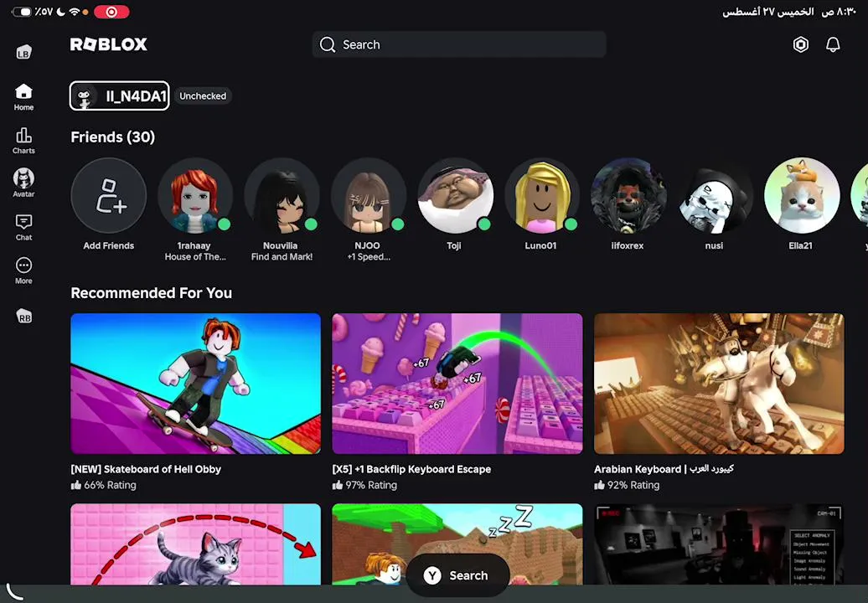Open the Arabian Keyboard game thumbnail
The height and width of the screenshot is (603, 868).
719,384
